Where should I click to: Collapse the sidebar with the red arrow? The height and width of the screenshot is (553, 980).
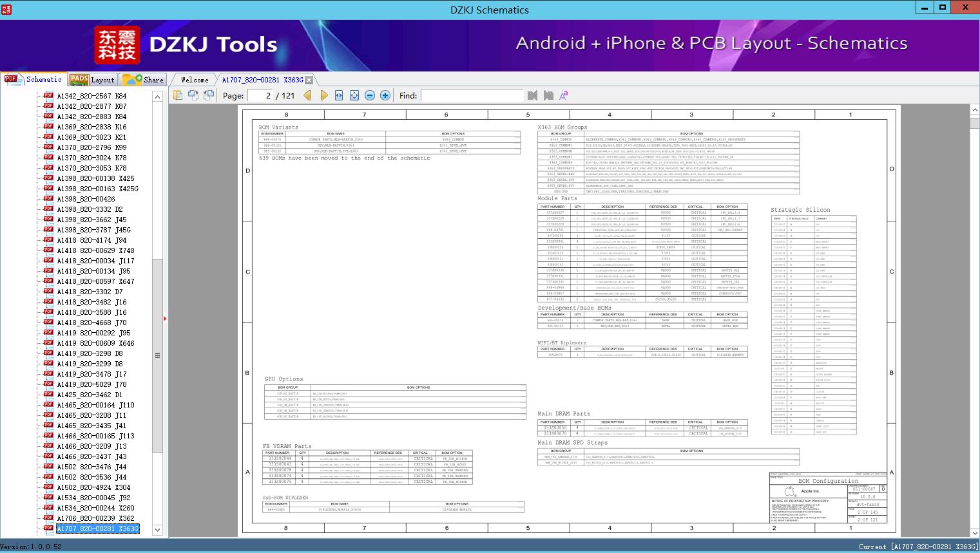(165, 318)
